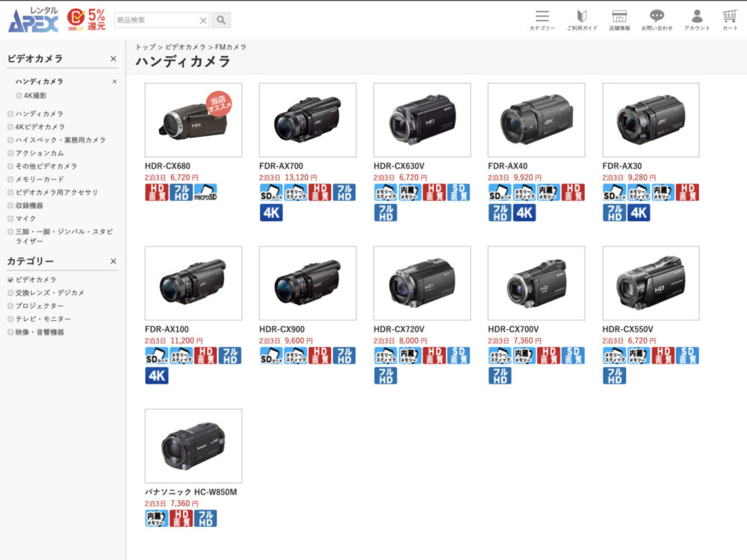
Task: Uncheck the ビデオカメラ category checkbox
Action: point(10,280)
